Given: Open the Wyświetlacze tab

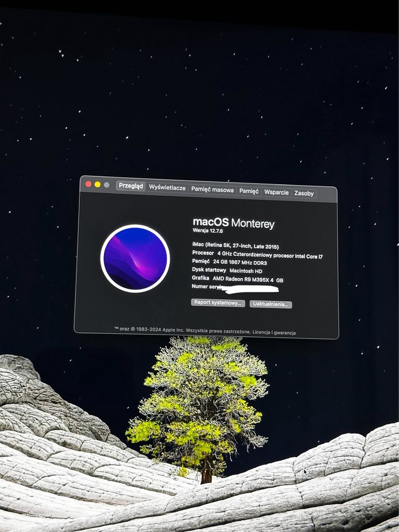Looking at the screenshot, I should pos(167,188).
